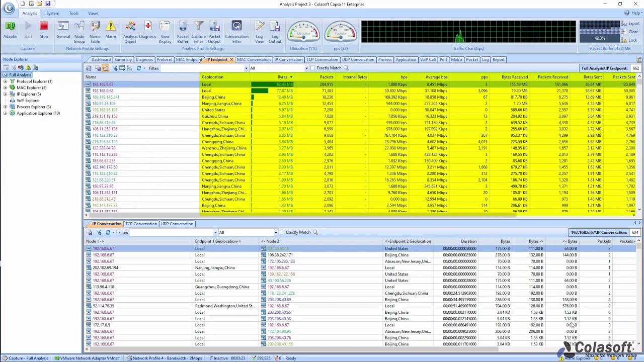Select endpoint row 180.149.145.241
The height and width of the screenshot is (362, 644).
360,97
